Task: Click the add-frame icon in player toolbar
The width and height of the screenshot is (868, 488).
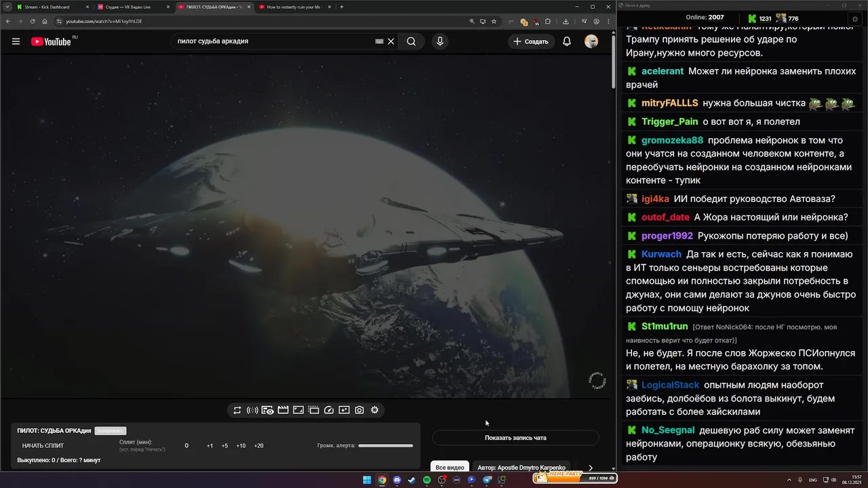Action: click(x=344, y=410)
